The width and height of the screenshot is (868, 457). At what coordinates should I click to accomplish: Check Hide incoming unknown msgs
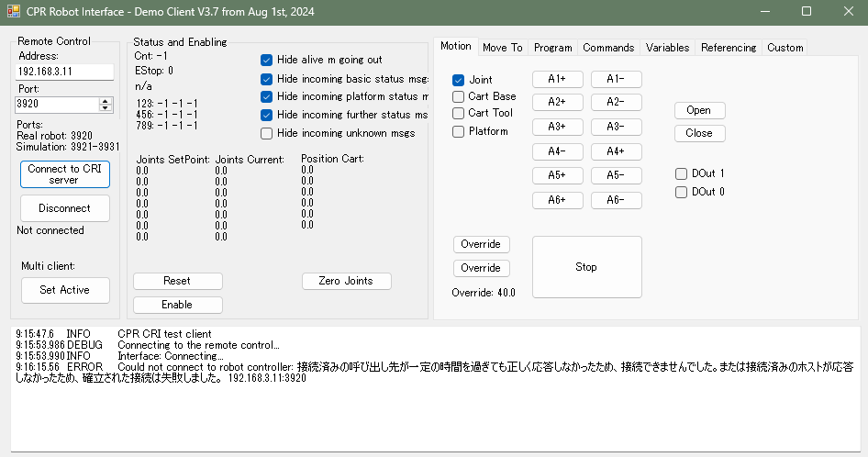click(267, 133)
